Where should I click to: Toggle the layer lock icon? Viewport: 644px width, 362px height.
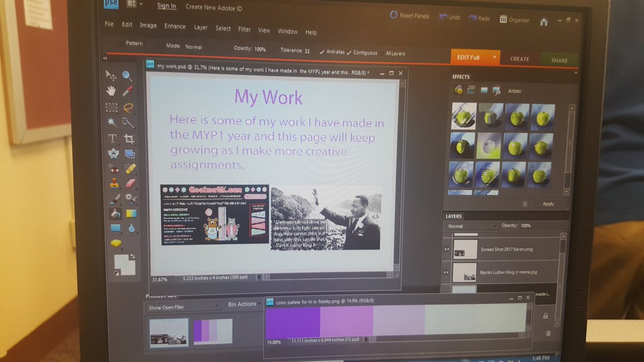(545, 316)
